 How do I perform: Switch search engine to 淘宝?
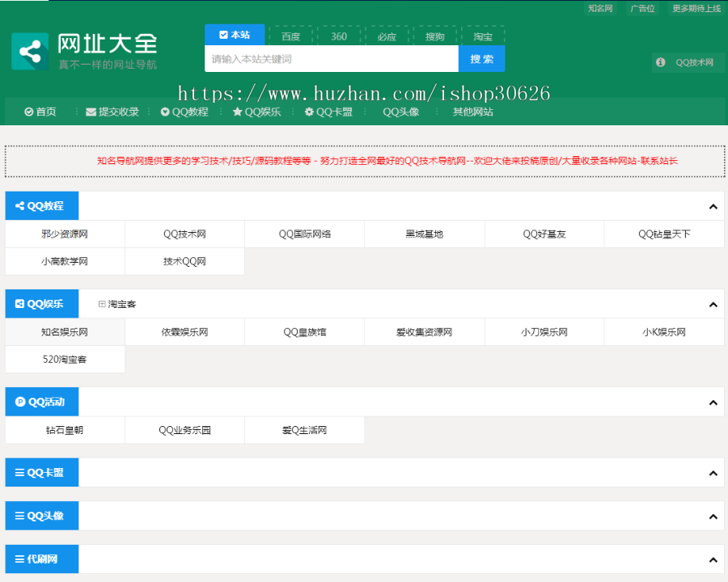[483, 36]
